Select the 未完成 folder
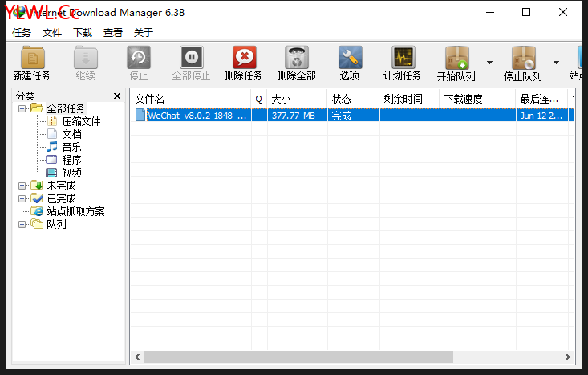This screenshot has height=375, width=588. pyautogui.click(x=61, y=185)
